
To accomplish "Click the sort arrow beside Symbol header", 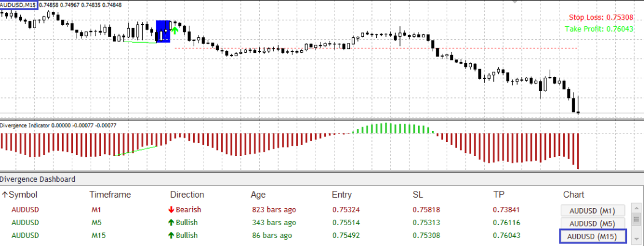I will pyautogui.click(x=4, y=195).
